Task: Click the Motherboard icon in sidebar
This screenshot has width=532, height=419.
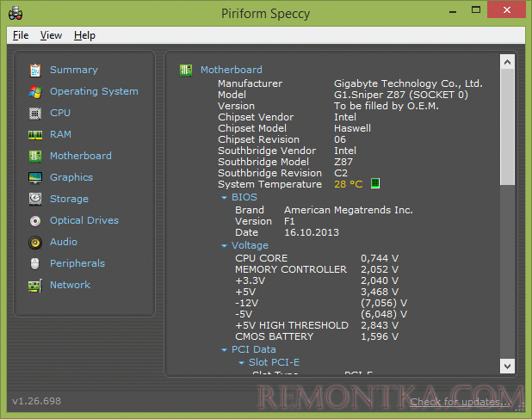Action: (x=35, y=157)
